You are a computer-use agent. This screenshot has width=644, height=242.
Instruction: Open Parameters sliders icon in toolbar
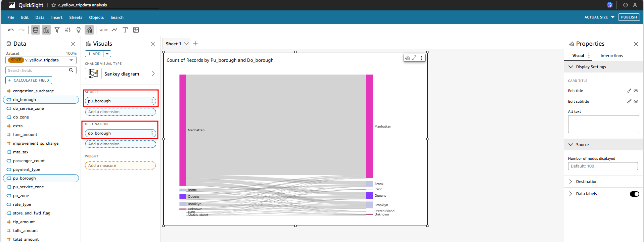(x=68, y=30)
